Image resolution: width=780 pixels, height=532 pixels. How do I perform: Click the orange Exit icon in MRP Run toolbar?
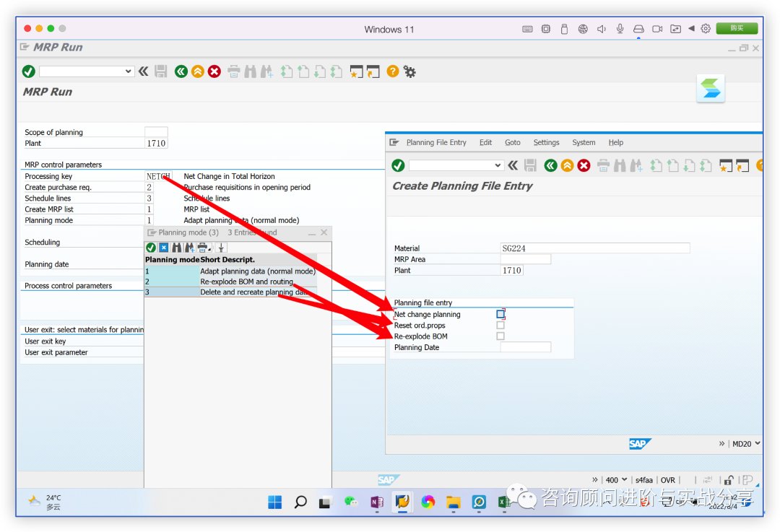point(197,71)
